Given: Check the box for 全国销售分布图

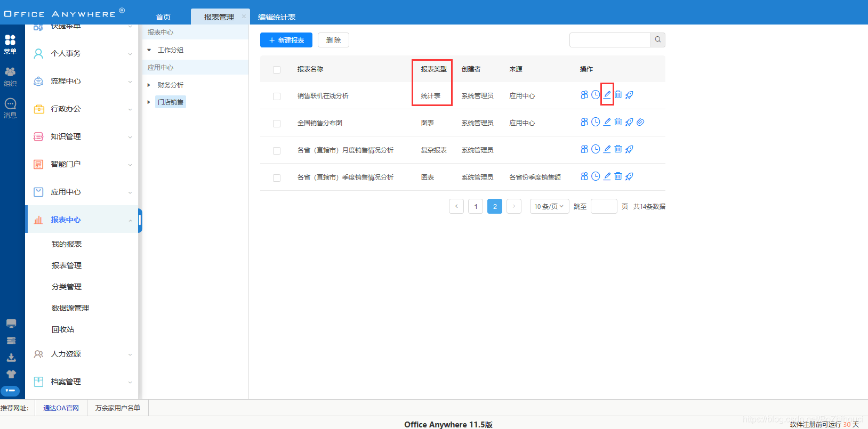Looking at the screenshot, I should point(277,124).
